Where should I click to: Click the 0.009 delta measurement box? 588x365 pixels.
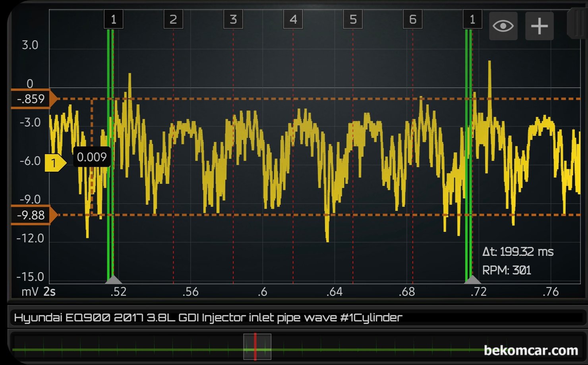[x=92, y=157]
